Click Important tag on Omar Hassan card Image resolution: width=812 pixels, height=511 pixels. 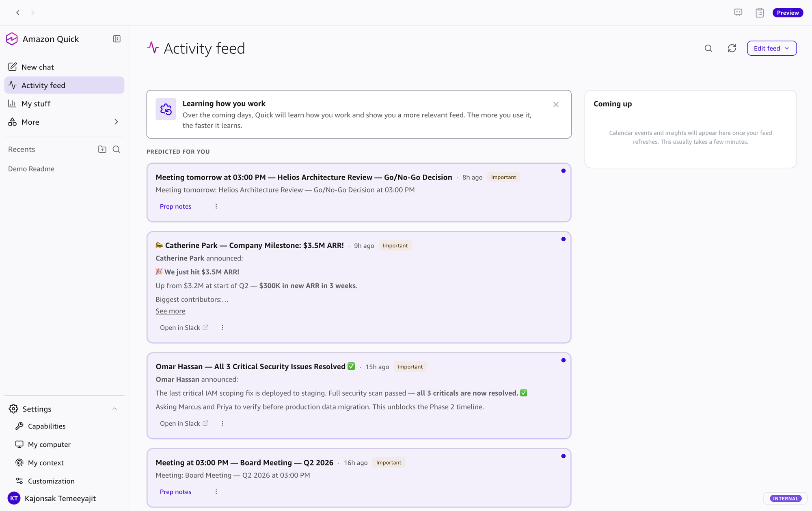point(410,366)
